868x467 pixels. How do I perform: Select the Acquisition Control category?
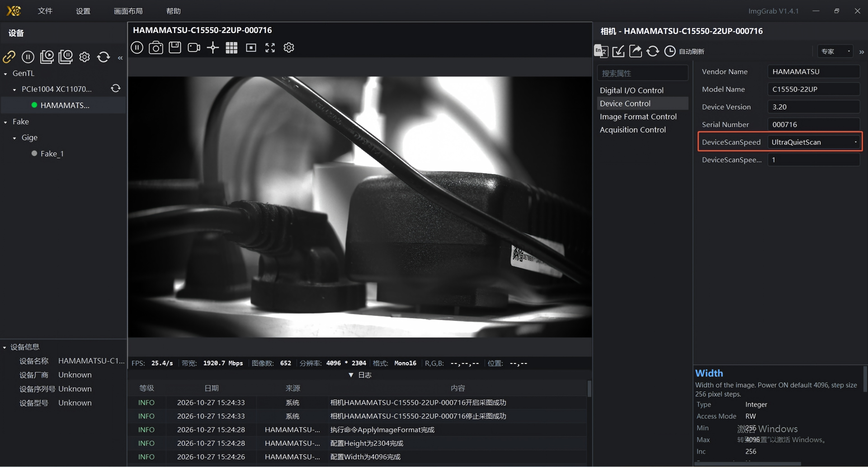click(x=642, y=130)
